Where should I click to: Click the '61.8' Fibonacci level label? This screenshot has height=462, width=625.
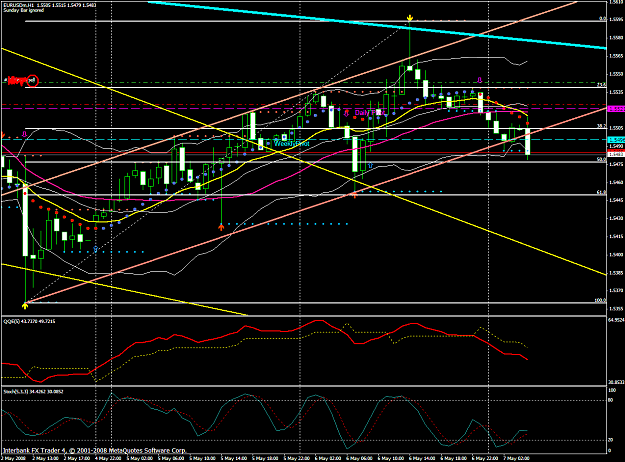[601, 193]
